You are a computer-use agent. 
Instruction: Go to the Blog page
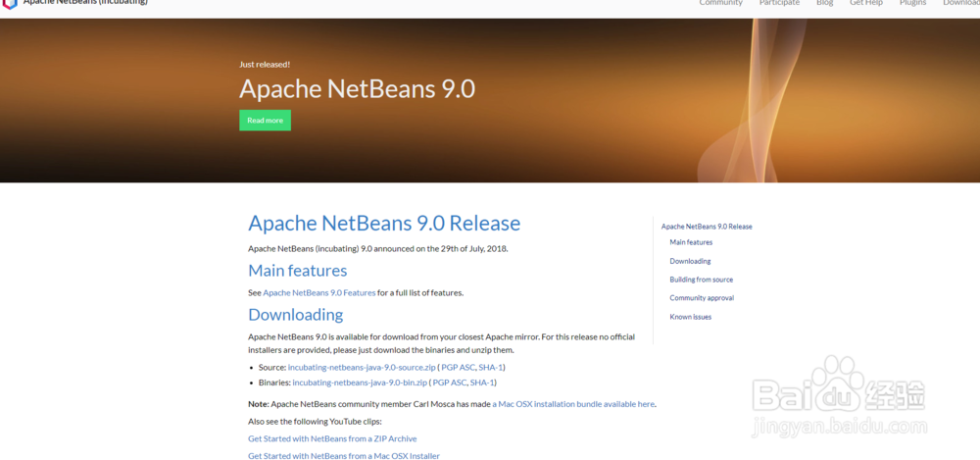tap(824, 3)
